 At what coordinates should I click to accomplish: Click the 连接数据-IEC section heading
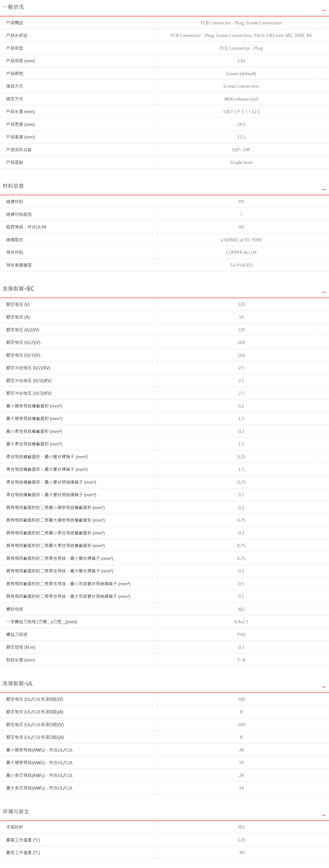[x=18, y=289]
